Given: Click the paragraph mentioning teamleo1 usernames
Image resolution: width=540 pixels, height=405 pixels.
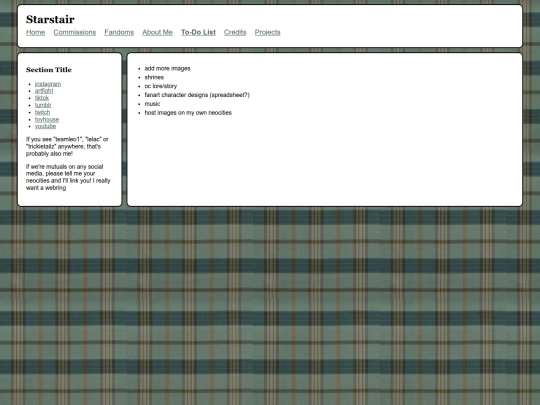Looking at the screenshot, I should coord(67,146).
